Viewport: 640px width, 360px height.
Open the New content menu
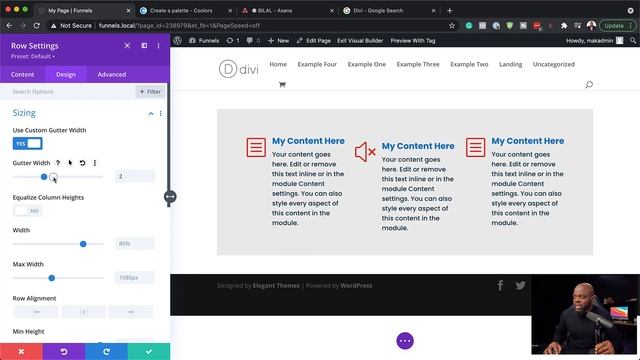click(278, 40)
